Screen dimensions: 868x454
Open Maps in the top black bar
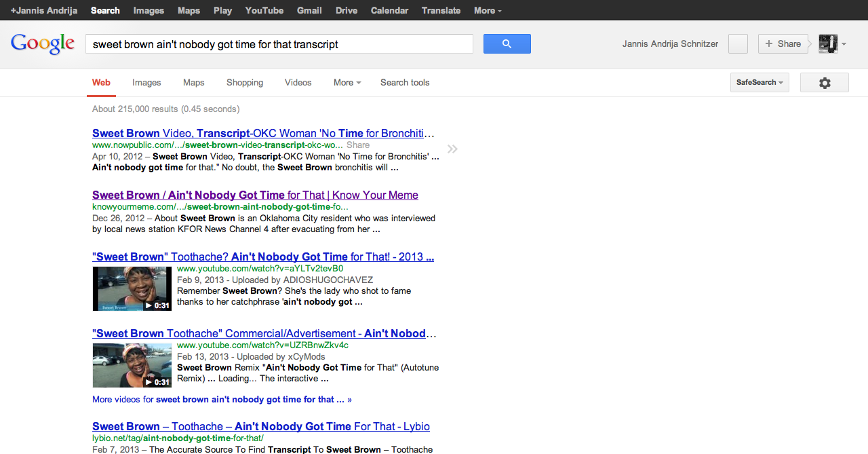189,10
